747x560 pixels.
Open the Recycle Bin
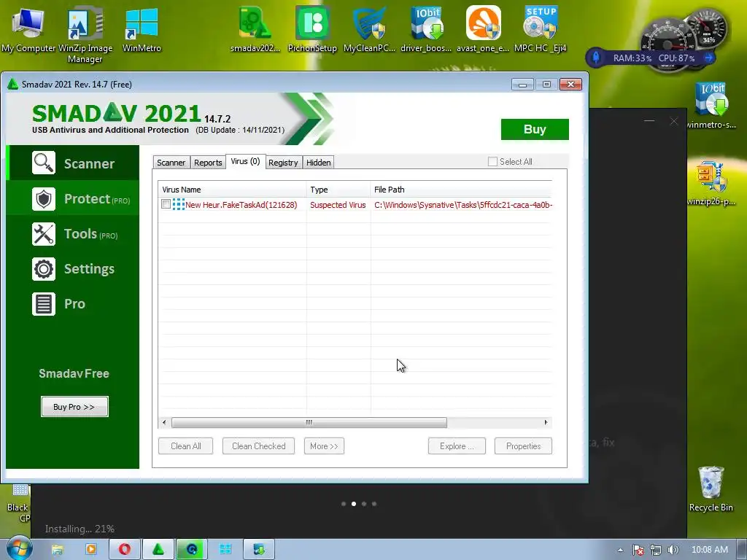(x=711, y=489)
